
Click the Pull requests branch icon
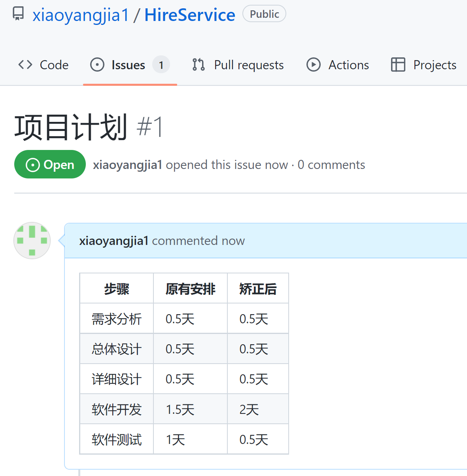[199, 64]
